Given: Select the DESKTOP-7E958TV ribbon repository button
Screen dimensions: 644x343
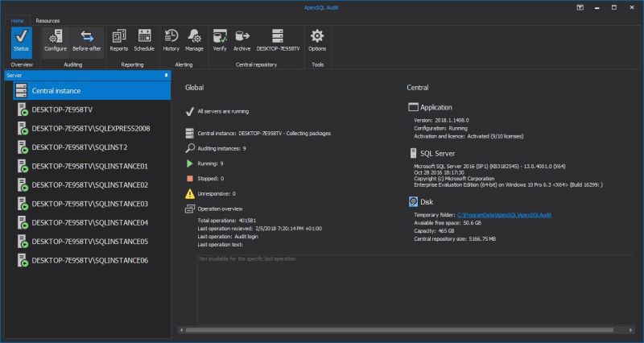Looking at the screenshot, I should pos(278,42).
